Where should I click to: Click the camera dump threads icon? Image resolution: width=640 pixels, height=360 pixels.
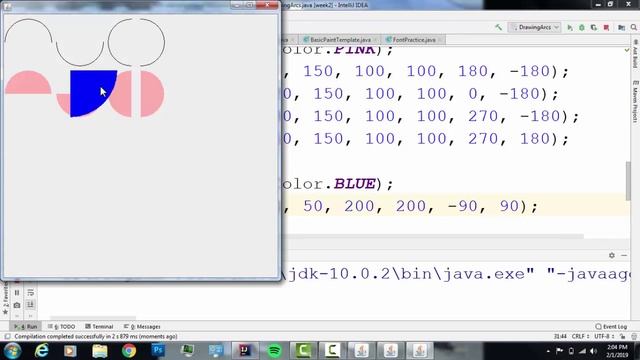(x=17, y=305)
